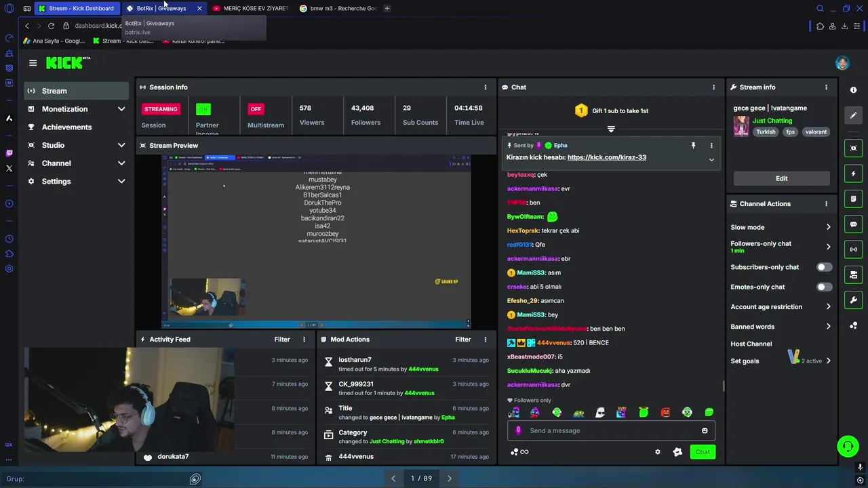
Task: Open the info icon in the right toolbar
Action: (x=853, y=90)
